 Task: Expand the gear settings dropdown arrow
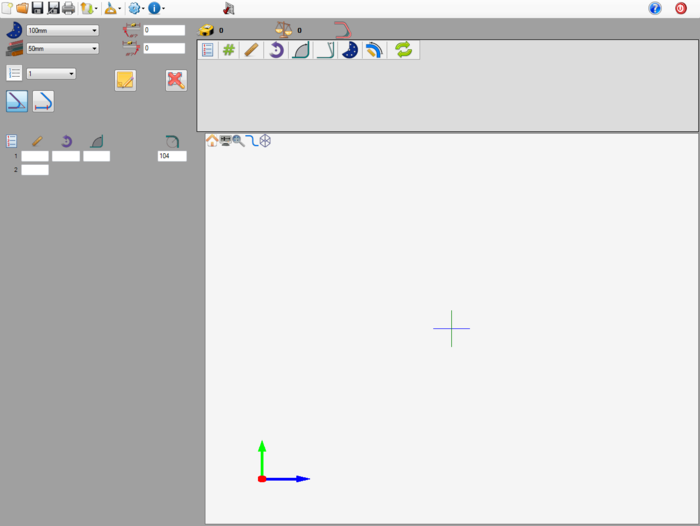coord(143,8)
